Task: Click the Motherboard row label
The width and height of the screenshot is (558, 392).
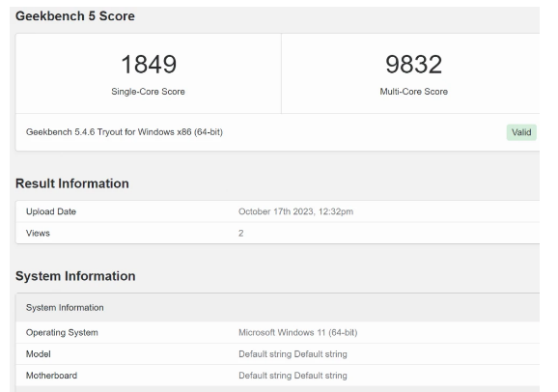Action: tap(51, 376)
